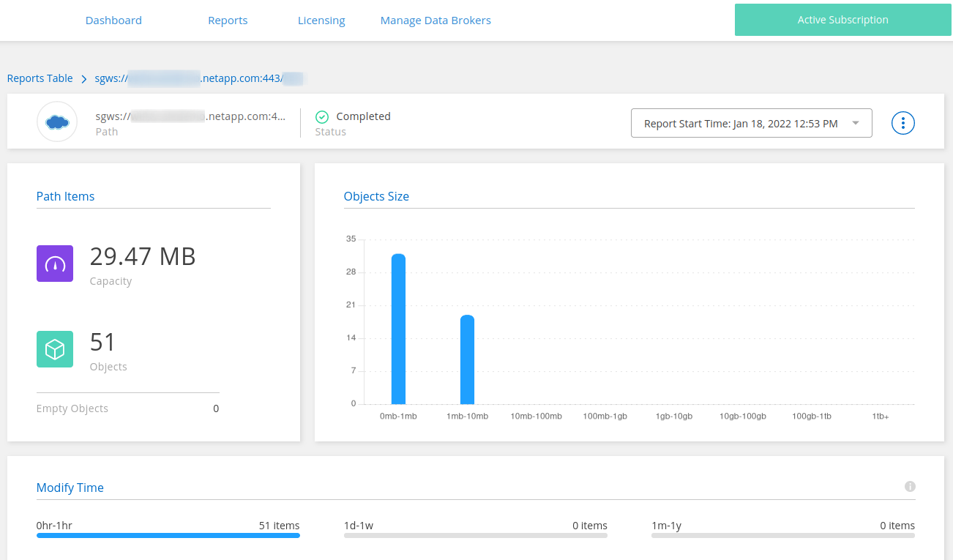This screenshot has height=560, width=953.
Task: Click the 10mb-100mb axis label
Action: coord(537,417)
